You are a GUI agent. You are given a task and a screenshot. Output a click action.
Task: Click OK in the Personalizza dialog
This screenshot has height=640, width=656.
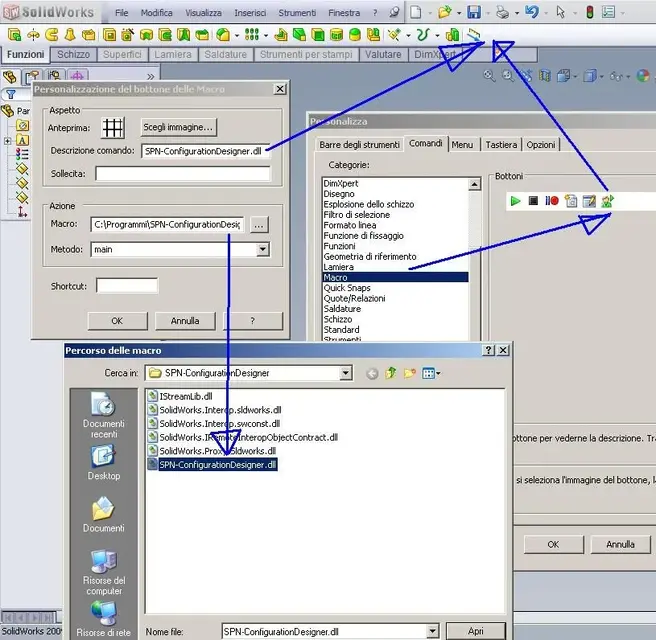pyautogui.click(x=553, y=544)
